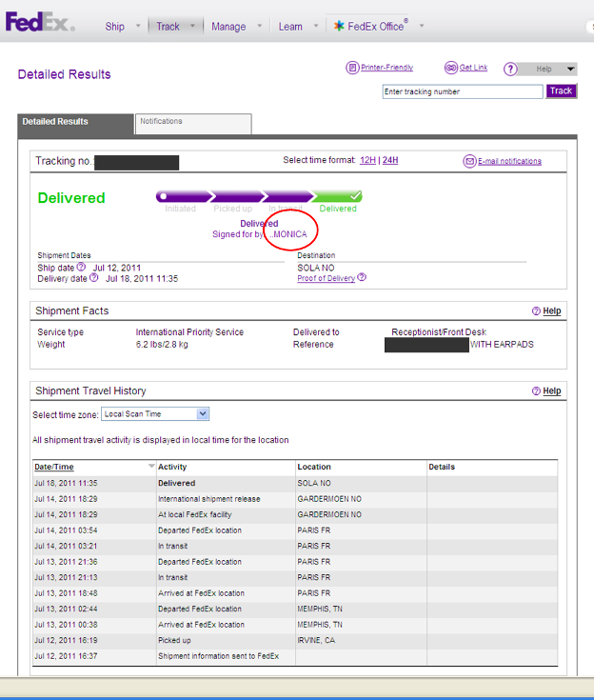Click the FedEx Office star icon
Screen dimensions: 594x700
click(339, 26)
